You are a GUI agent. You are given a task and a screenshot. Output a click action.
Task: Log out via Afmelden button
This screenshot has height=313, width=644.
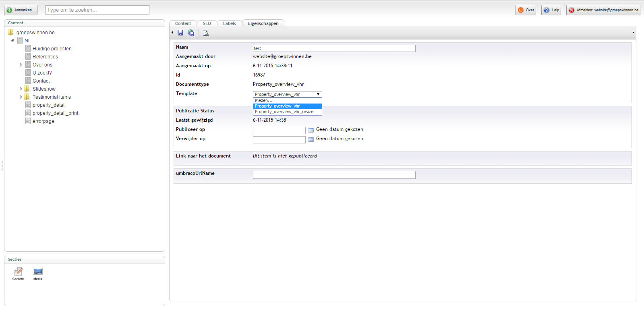pos(603,10)
